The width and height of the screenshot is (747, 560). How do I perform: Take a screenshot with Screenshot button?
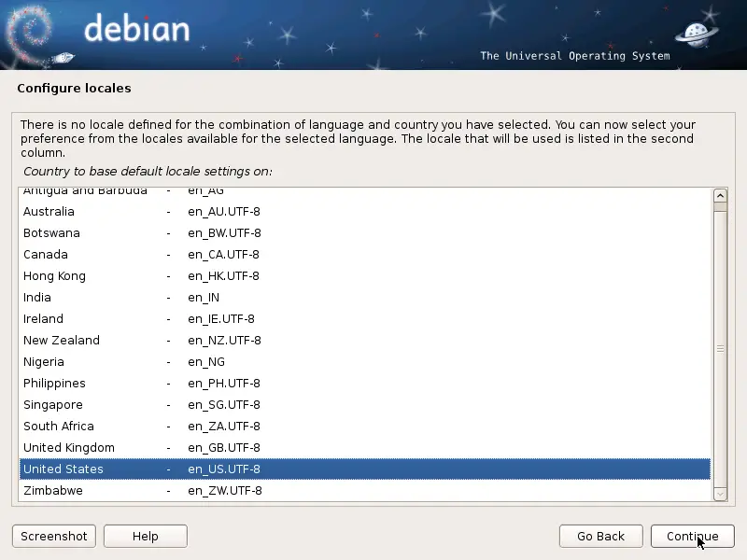pyautogui.click(x=54, y=536)
